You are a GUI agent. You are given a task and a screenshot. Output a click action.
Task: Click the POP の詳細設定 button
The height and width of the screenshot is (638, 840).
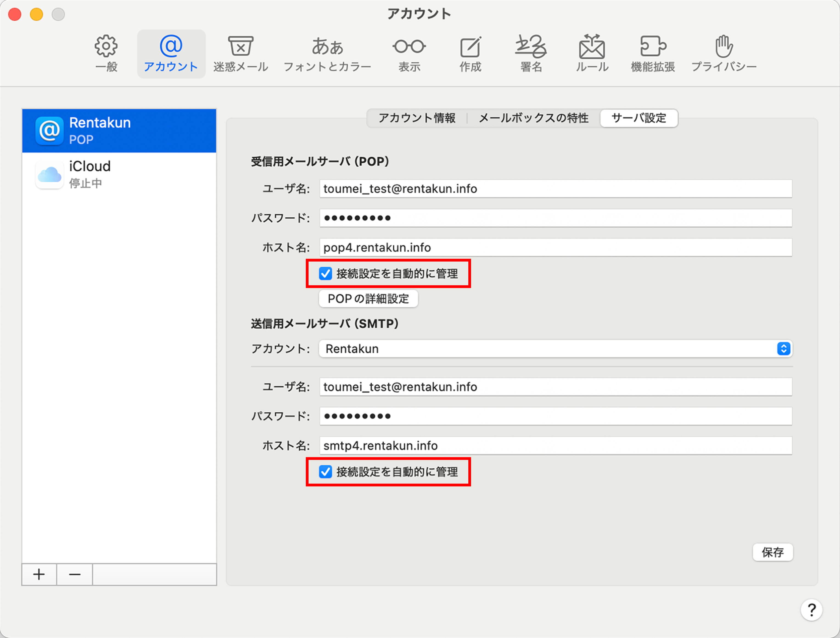368,299
